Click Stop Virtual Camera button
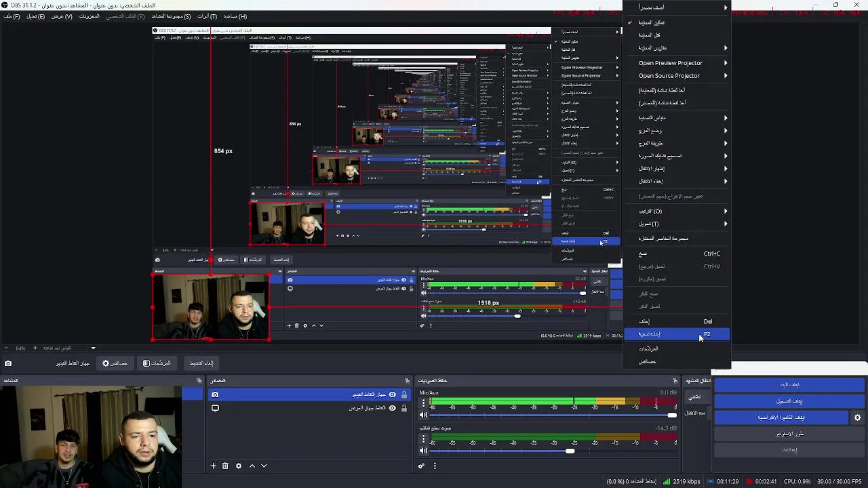Screen dimensions: 868x488 (x=781, y=418)
